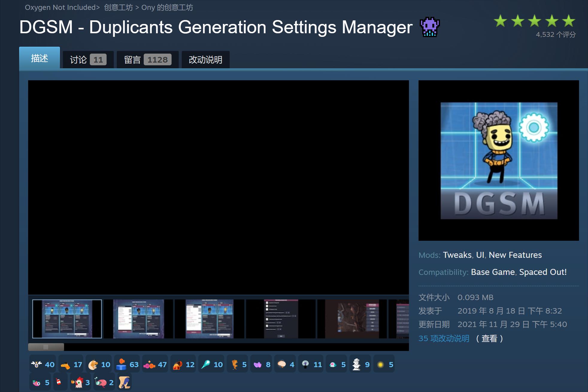Click the white bust statue award

pyautogui.click(x=357, y=364)
